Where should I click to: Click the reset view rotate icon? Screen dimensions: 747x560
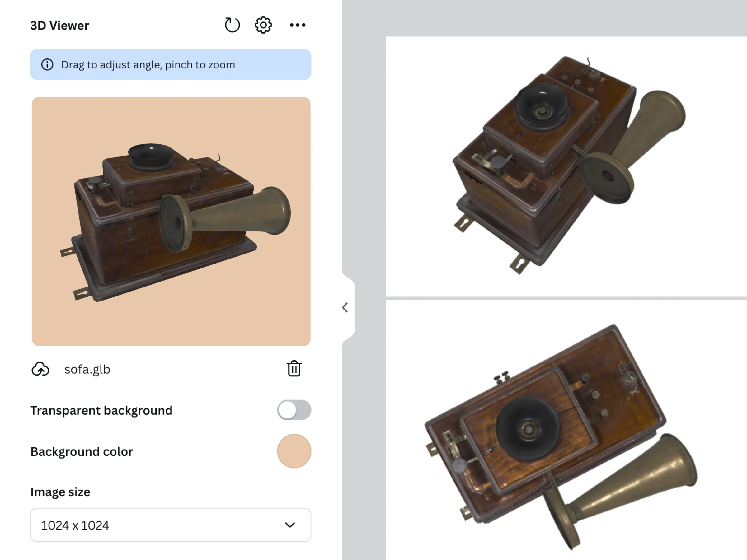point(232,25)
